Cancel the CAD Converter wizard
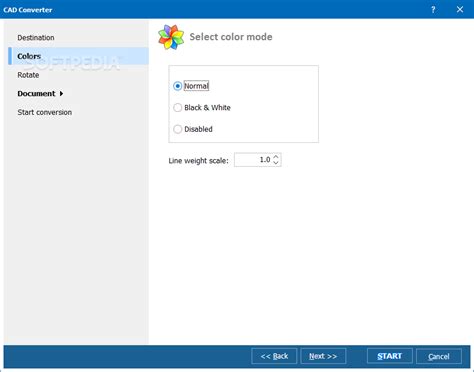The image size is (474, 372). point(439,356)
